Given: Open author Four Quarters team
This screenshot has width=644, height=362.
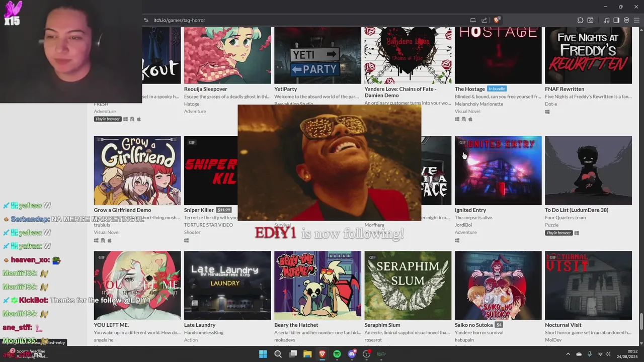Looking at the screenshot, I should click(x=566, y=218).
